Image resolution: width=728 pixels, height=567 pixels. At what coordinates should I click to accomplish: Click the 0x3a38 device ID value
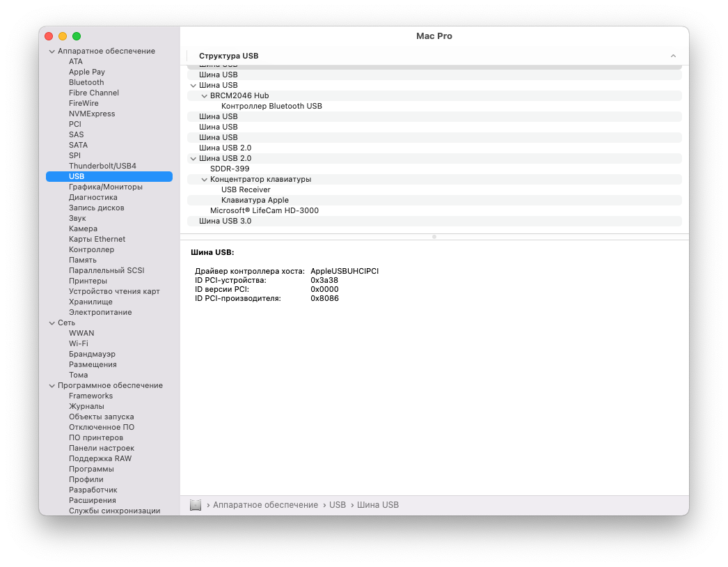pyautogui.click(x=324, y=281)
